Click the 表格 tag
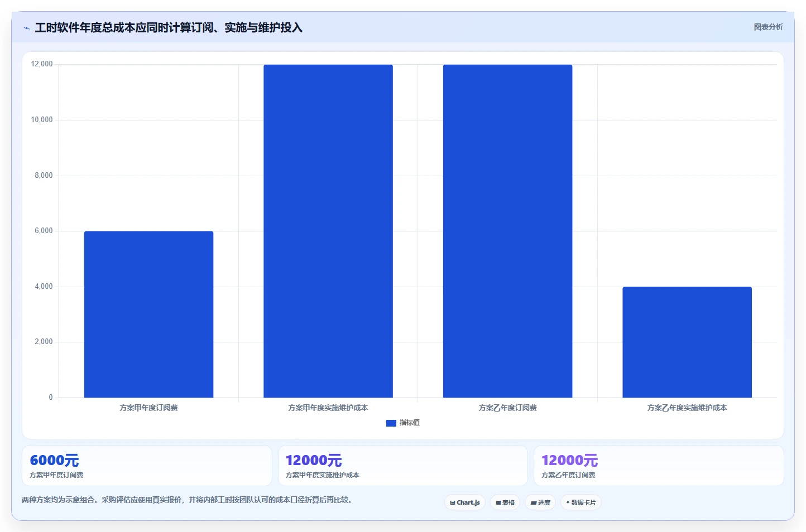Viewport: 806px width, 532px height. [x=505, y=502]
